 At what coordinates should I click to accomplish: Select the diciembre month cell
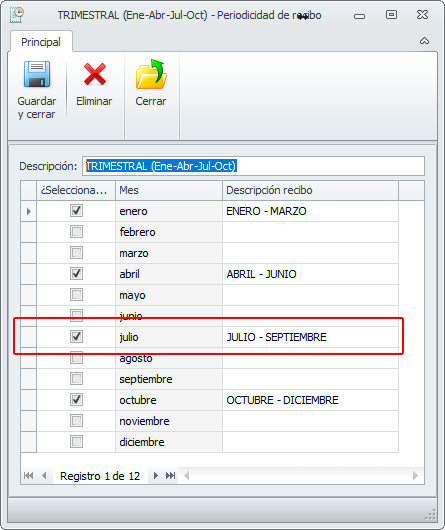pos(169,442)
